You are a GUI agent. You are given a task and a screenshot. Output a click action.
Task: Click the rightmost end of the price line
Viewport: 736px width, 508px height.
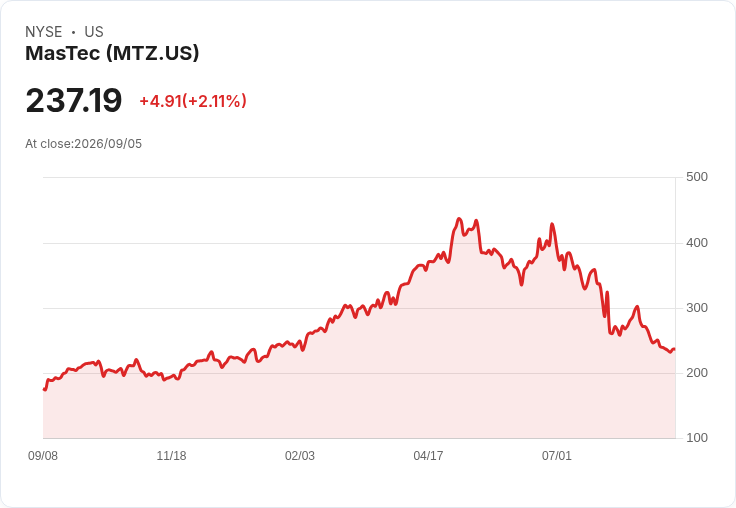675,349
